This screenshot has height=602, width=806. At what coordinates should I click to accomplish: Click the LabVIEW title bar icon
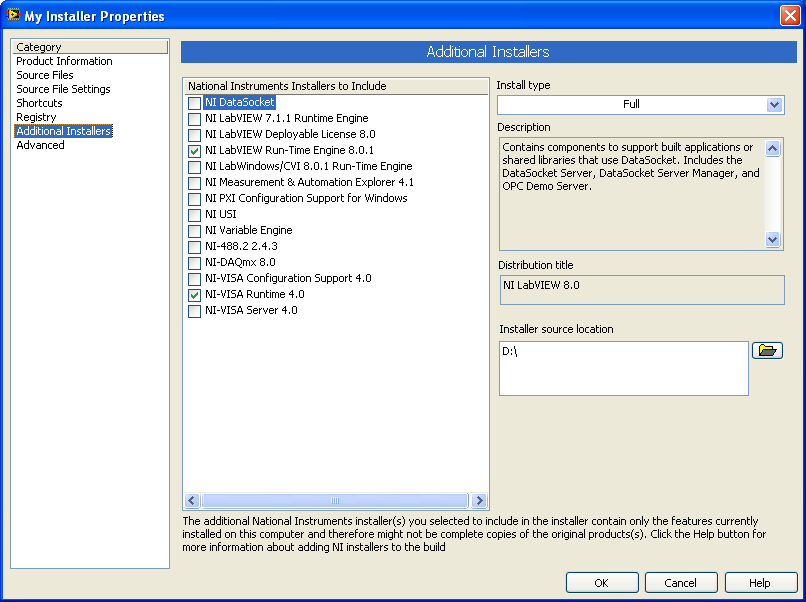[x=12, y=14]
